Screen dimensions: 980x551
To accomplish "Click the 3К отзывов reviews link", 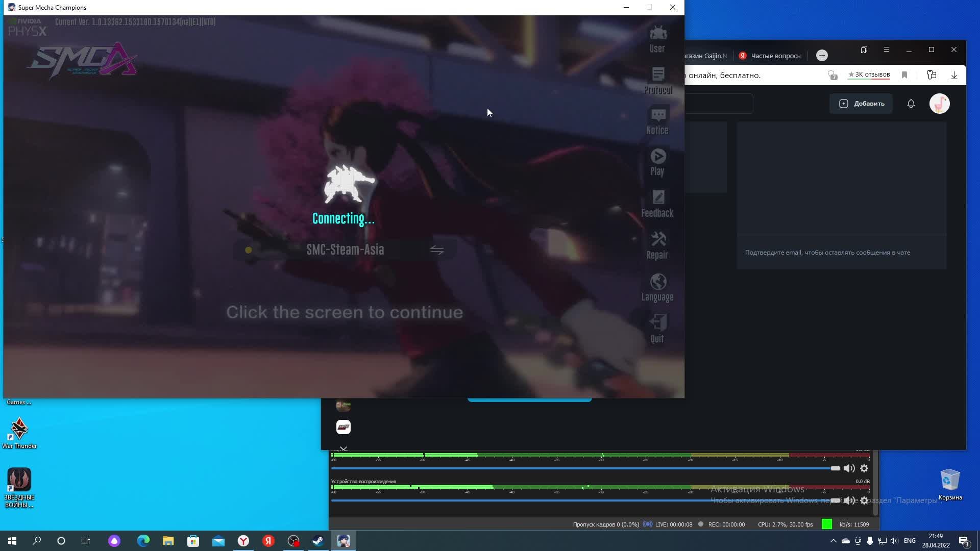I will click(869, 74).
